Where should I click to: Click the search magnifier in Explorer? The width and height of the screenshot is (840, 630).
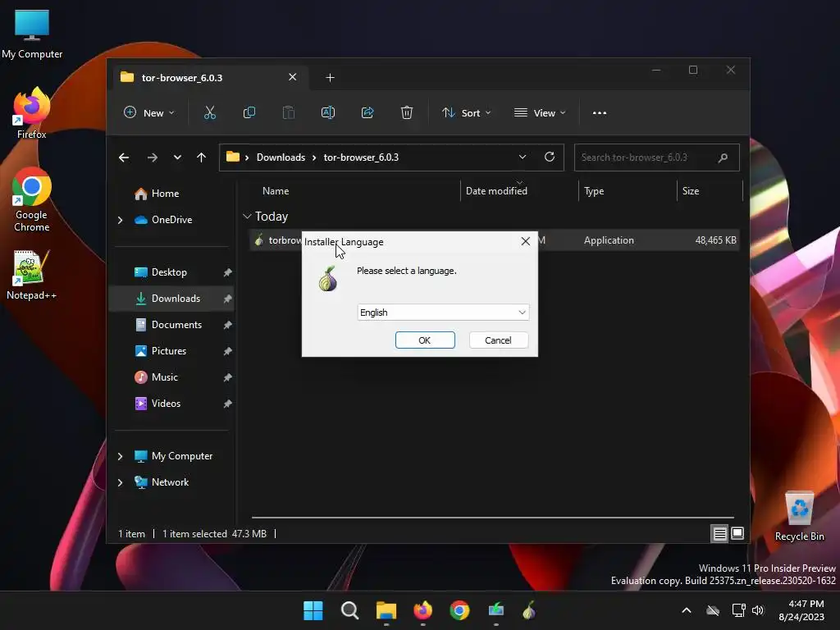(723, 157)
